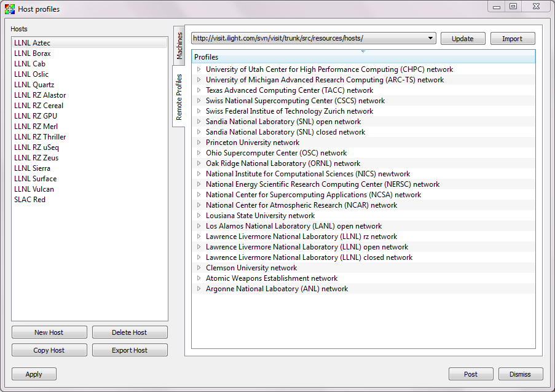This screenshot has width=555, height=392.
Task: Select LLNL Sierra host
Action: pos(90,168)
